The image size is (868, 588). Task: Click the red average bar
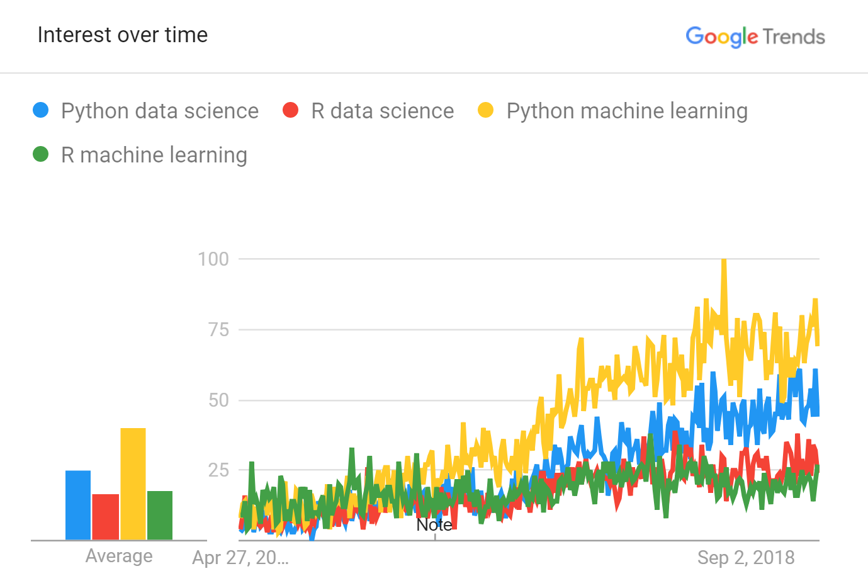[106, 517]
